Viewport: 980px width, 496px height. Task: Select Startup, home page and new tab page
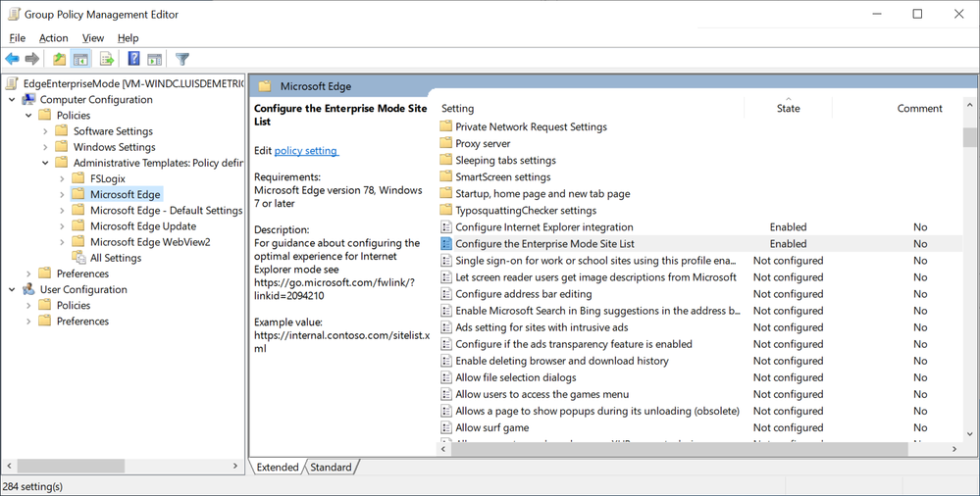click(x=542, y=194)
